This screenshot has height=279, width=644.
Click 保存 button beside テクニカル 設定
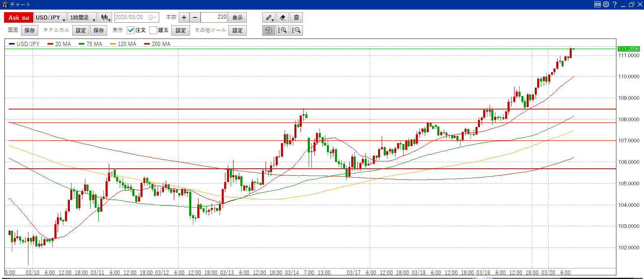click(99, 30)
